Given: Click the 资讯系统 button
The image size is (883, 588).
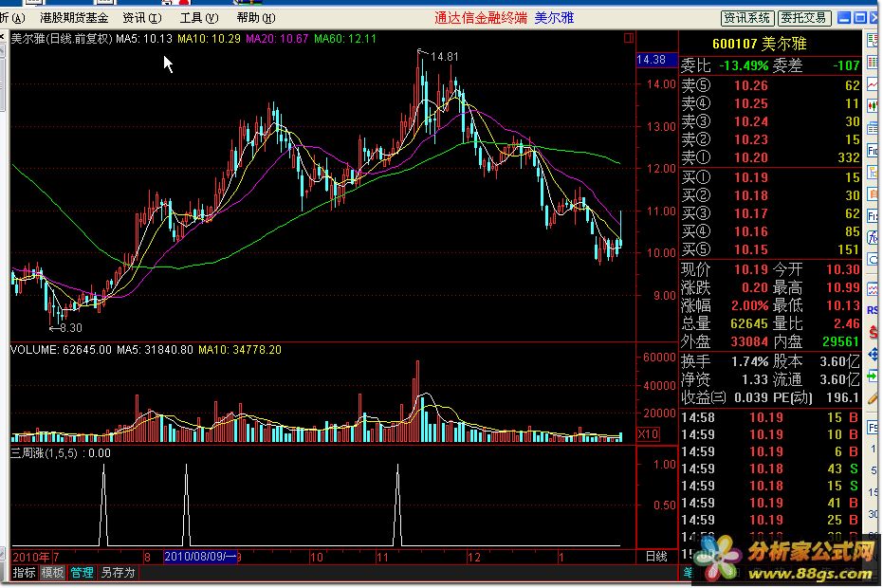Looking at the screenshot, I should tap(747, 18).
